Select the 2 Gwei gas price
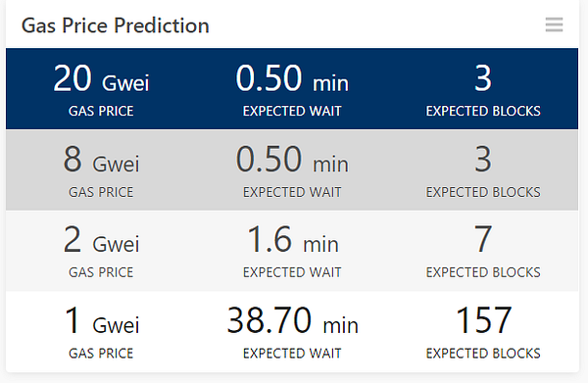This screenshot has width=588, height=383. point(101,239)
